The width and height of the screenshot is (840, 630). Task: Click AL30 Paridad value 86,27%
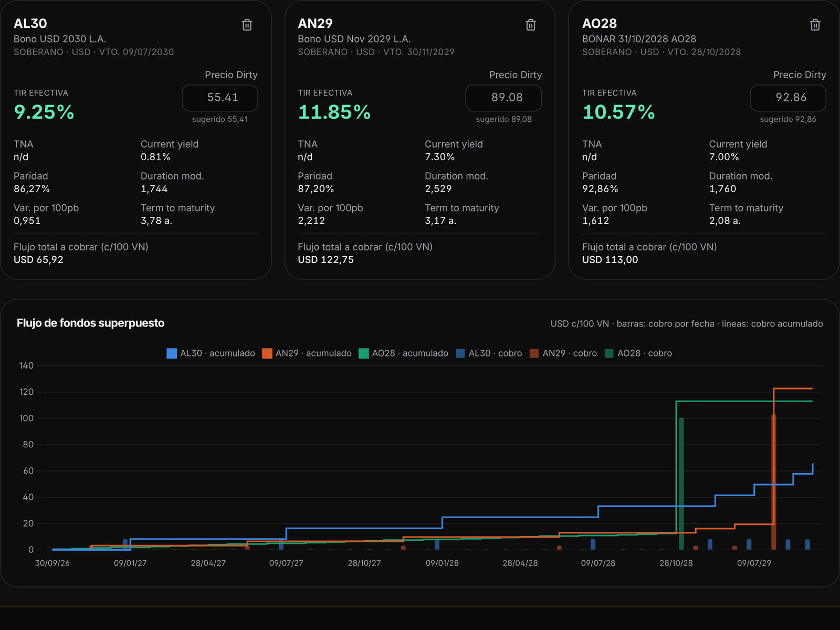31,188
